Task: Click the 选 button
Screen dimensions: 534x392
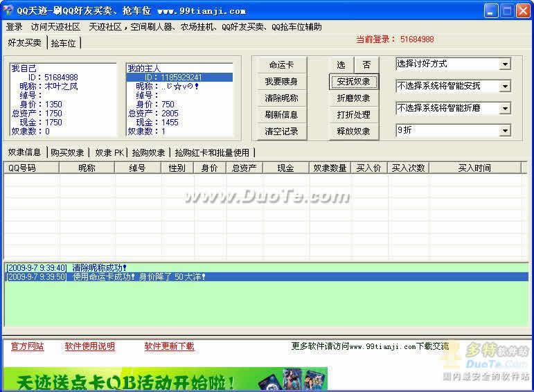Action: click(341, 64)
